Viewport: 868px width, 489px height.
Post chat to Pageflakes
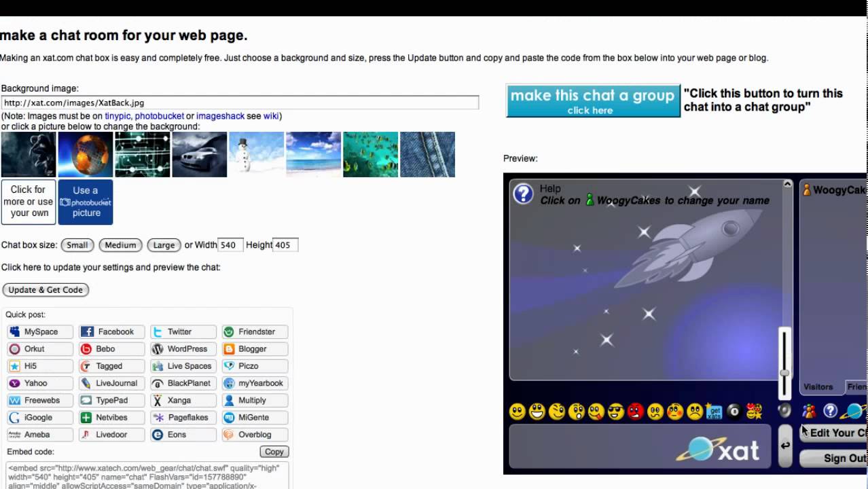[183, 418]
